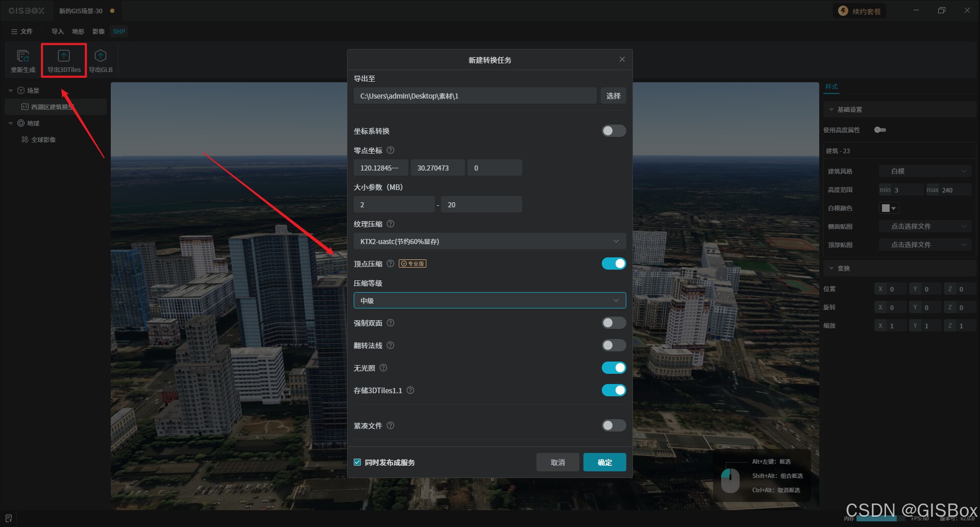Collapse the 场景 tree node
This screenshot has width=980, height=527.
(11, 91)
